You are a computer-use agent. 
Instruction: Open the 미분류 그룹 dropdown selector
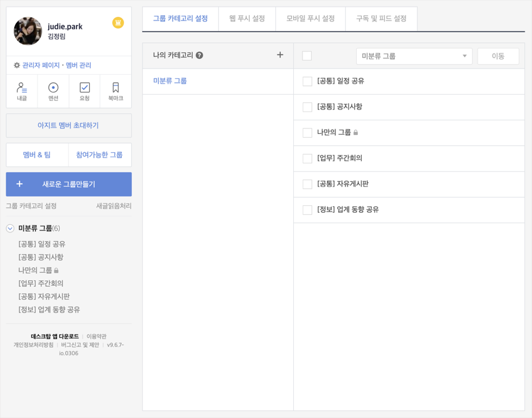tap(414, 56)
